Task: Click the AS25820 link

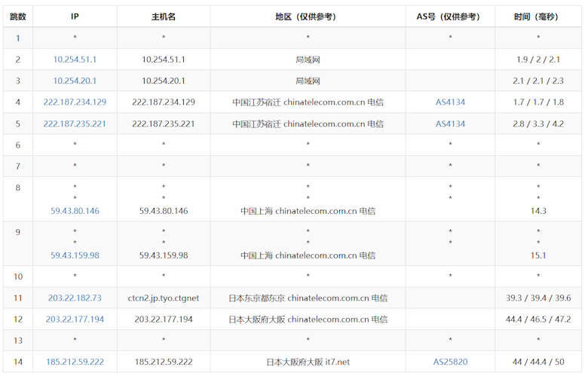Action: click(x=450, y=362)
